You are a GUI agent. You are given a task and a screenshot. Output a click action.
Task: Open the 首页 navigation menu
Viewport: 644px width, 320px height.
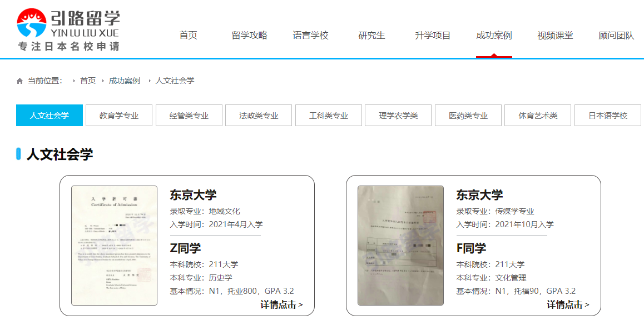[x=188, y=36]
